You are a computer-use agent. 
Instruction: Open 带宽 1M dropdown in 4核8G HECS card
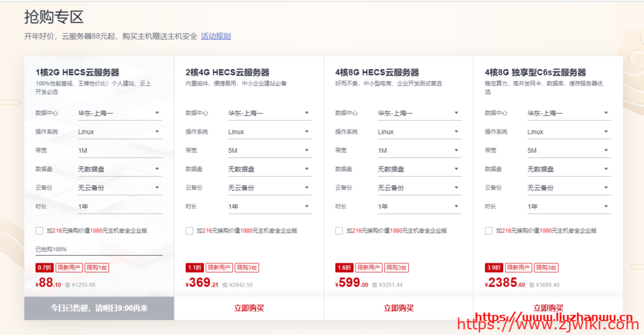coord(419,151)
